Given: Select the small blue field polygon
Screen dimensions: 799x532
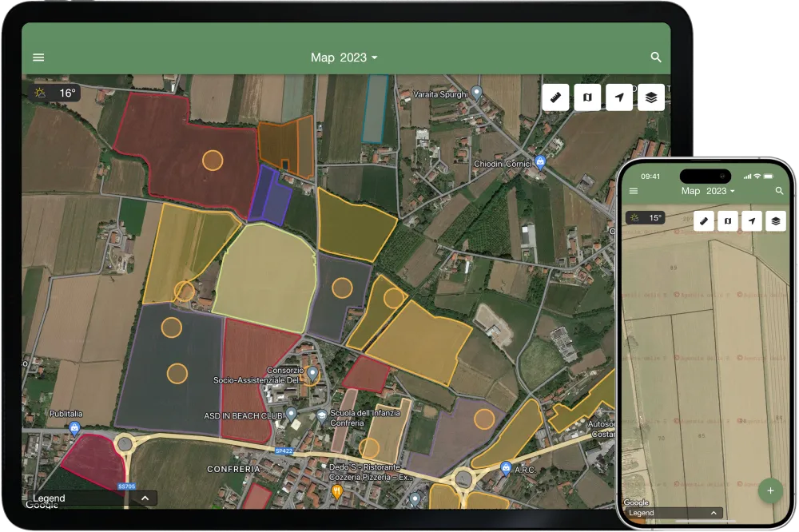Looking at the screenshot, I should click(x=269, y=195).
